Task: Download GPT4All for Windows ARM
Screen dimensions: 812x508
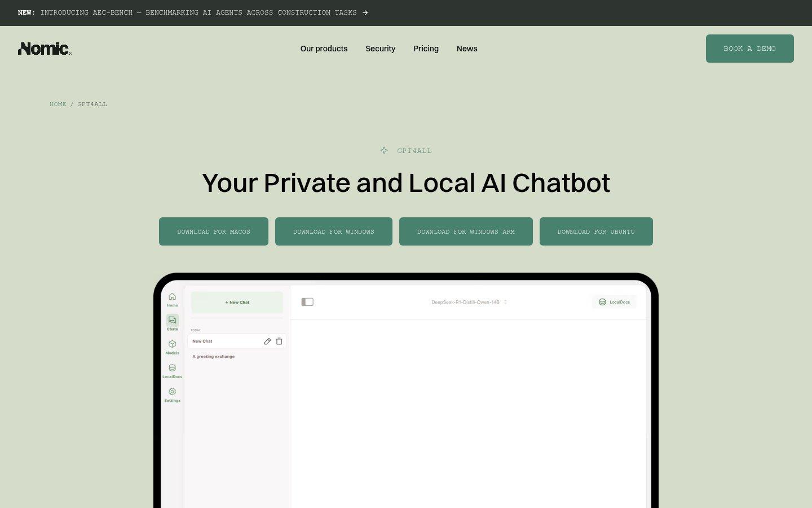Action: (x=466, y=231)
